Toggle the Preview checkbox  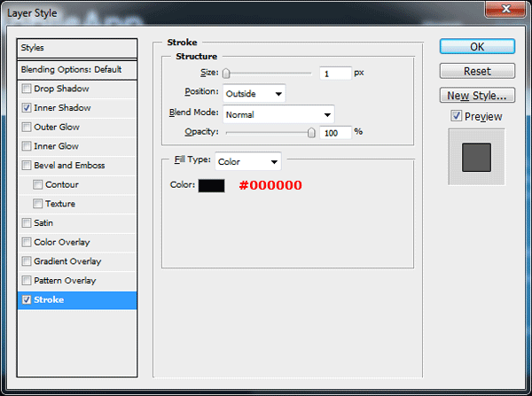(x=457, y=116)
